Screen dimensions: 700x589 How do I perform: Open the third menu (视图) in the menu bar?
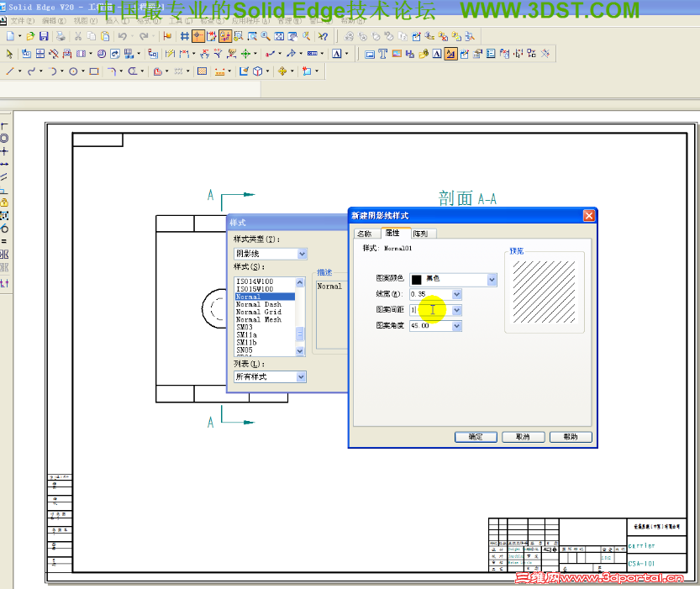85,21
